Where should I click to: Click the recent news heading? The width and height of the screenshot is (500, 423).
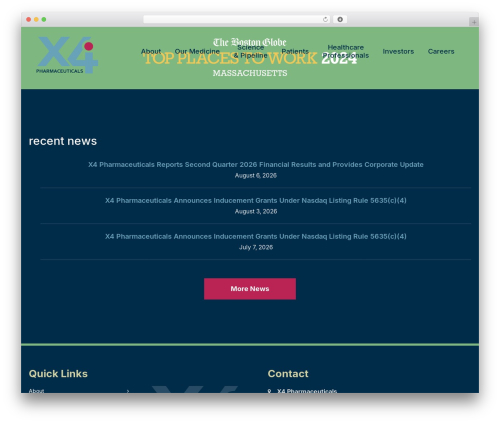pos(63,141)
